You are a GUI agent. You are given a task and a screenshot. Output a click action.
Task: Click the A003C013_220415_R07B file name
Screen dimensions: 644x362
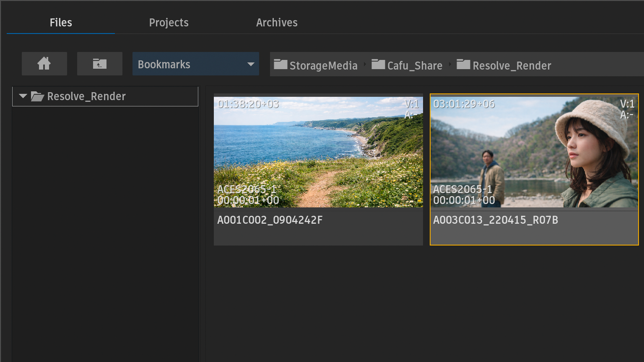495,220
